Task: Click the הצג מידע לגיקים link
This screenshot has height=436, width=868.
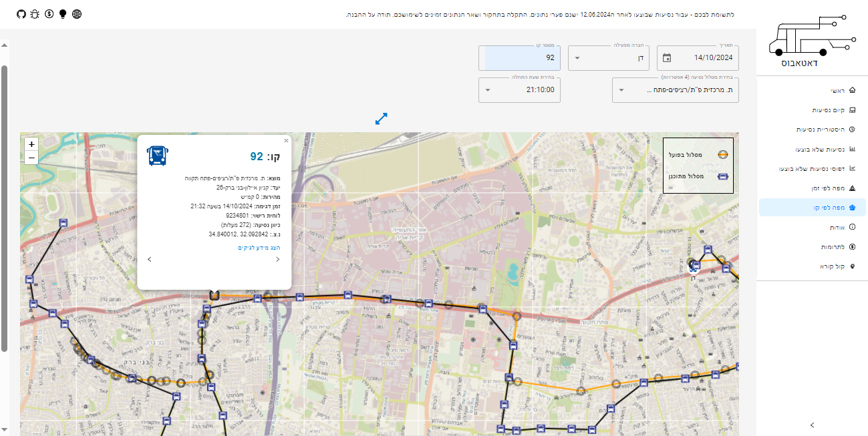Action: click(x=259, y=248)
